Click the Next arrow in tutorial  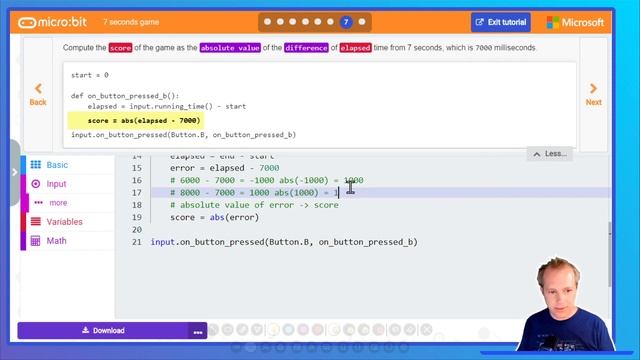(x=593, y=95)
